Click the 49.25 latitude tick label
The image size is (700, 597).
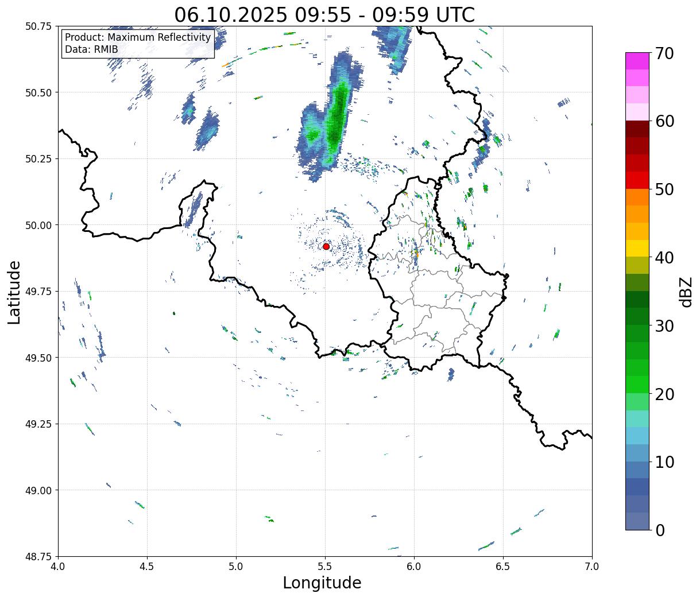[x=38, y=424]
